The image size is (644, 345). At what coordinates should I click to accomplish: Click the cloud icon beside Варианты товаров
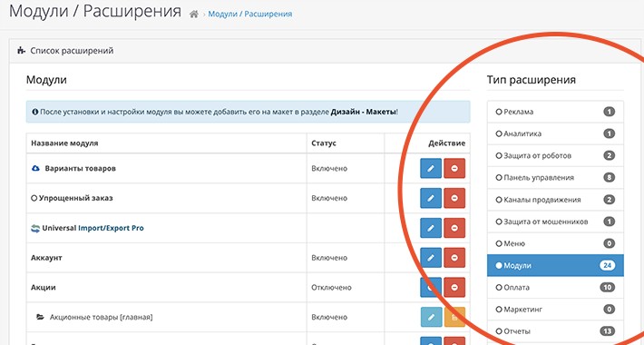pos(35,168)
